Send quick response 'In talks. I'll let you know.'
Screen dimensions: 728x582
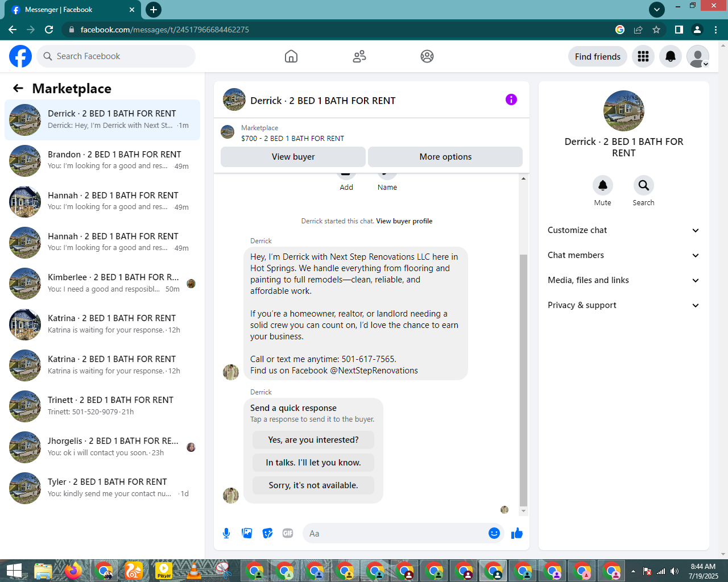(x=313, y=463)
